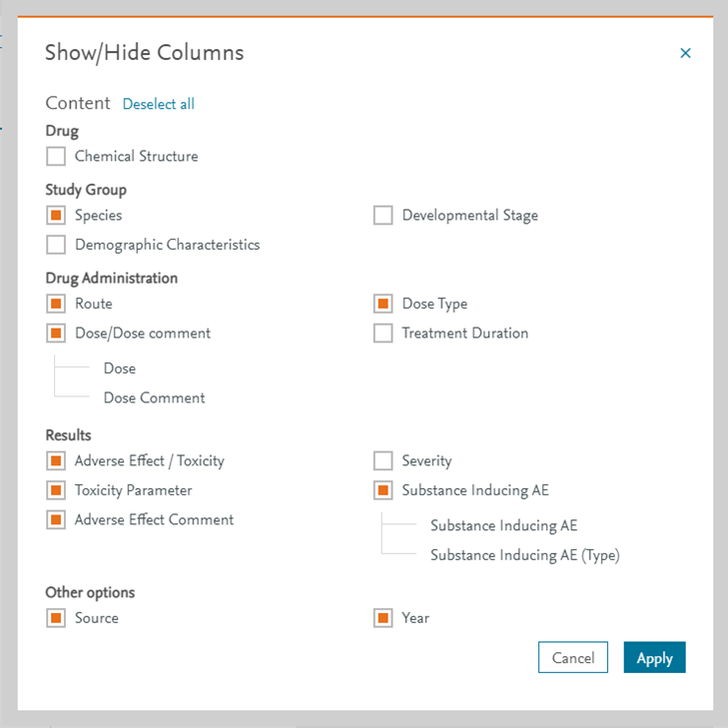The image size is (728, 728).
Task: Uncheck the Dose Type checkbox
Action: pos(383,304)
